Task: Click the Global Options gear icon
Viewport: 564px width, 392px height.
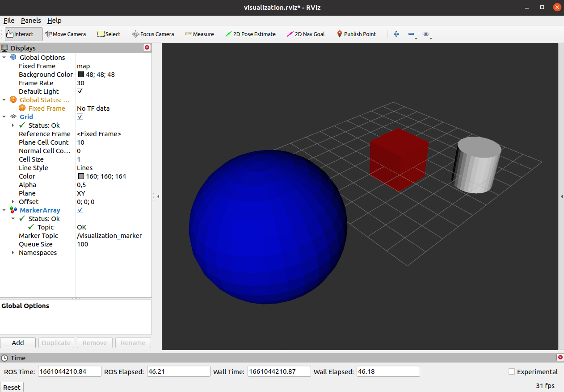Action: click(x=13, y=57)
